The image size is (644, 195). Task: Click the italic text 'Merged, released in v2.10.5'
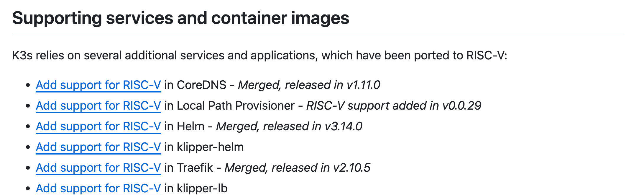point(297,168)
